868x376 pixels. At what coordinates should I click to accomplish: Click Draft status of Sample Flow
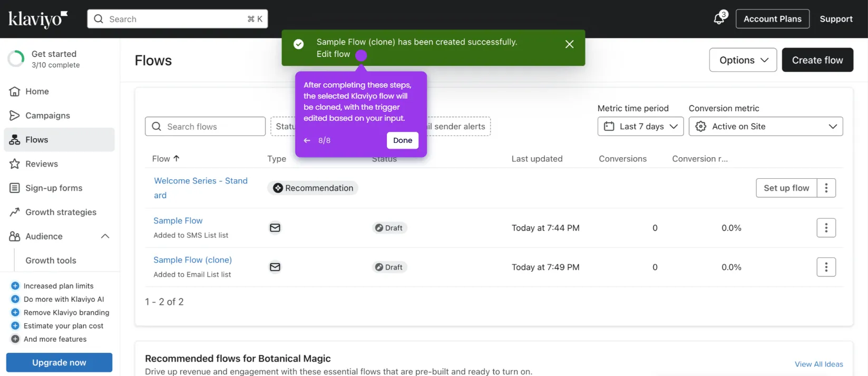click(x=389, y=228)
